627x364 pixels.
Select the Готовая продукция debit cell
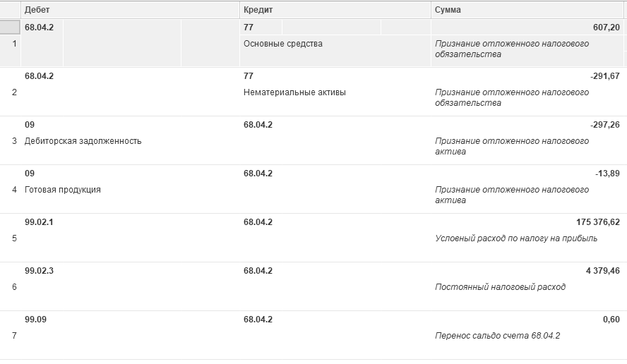(x=62, y=190)
